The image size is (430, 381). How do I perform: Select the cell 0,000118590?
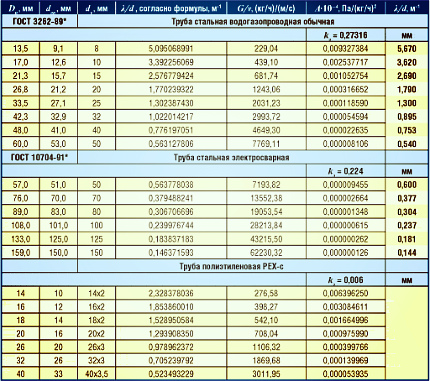tap(346, 103)
